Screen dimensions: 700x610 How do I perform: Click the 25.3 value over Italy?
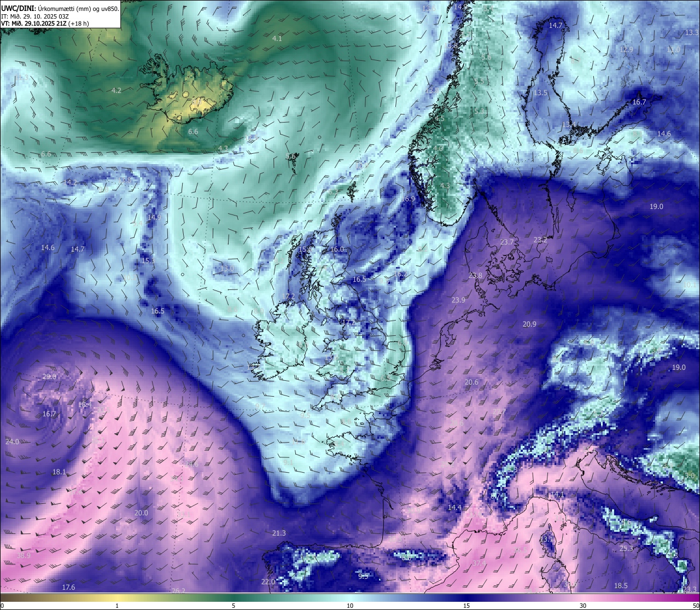(x=626, y=548)
